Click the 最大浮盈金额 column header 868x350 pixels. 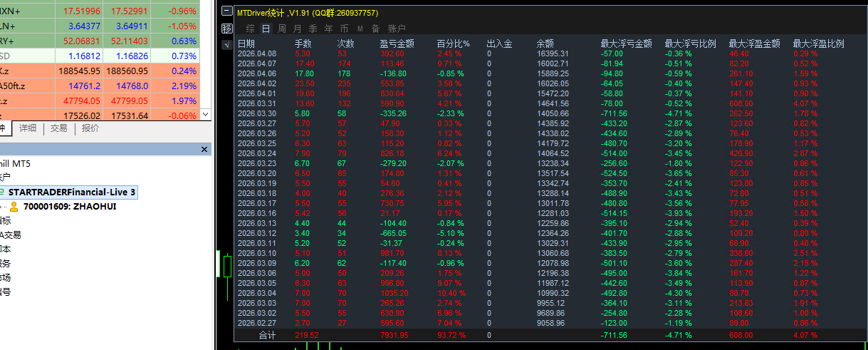click(755, 43)
